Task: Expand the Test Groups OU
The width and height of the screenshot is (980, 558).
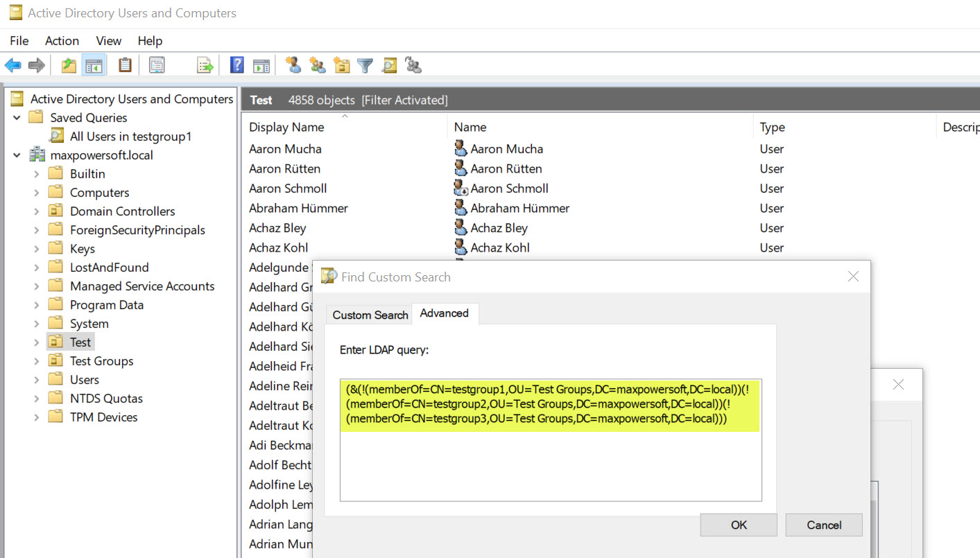Action: coord(37,360)
